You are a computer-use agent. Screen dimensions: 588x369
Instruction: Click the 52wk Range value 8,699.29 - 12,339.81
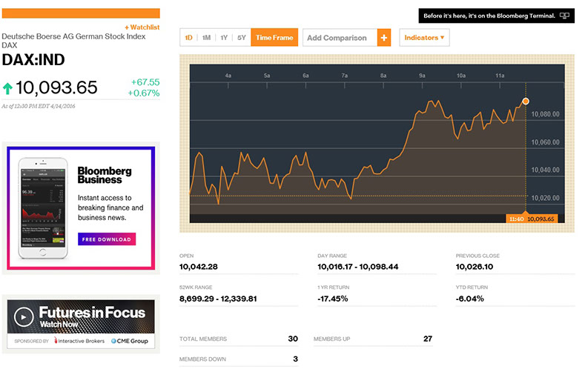pyautogui.click(x=218, y=299)
